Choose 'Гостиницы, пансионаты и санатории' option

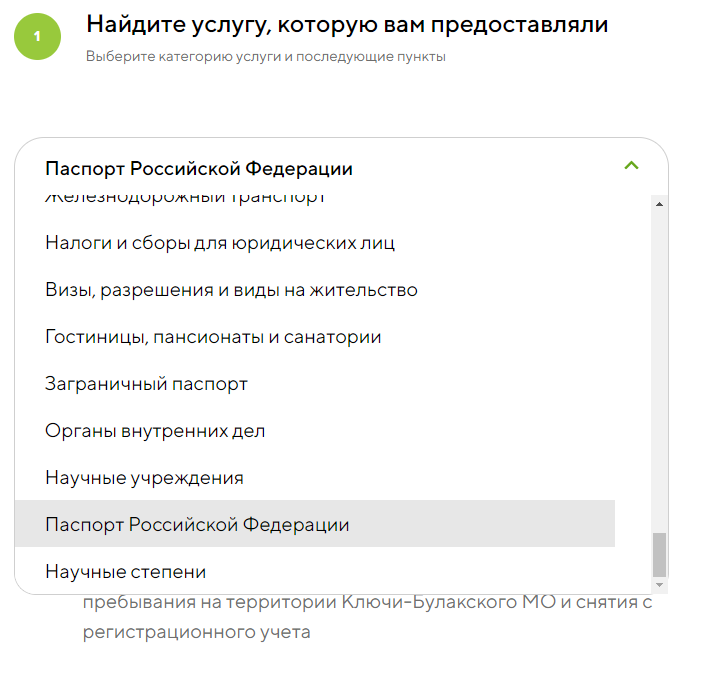click(315, 337)
